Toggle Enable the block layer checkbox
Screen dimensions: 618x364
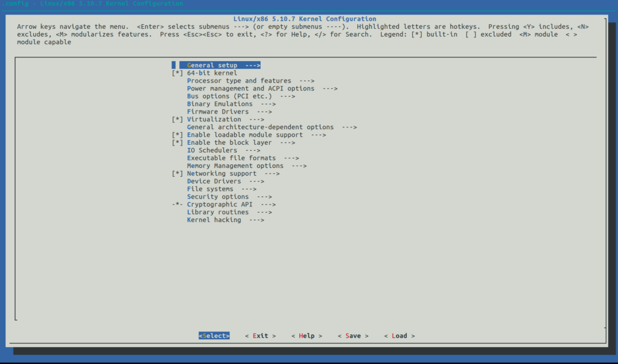pos(177,142)
